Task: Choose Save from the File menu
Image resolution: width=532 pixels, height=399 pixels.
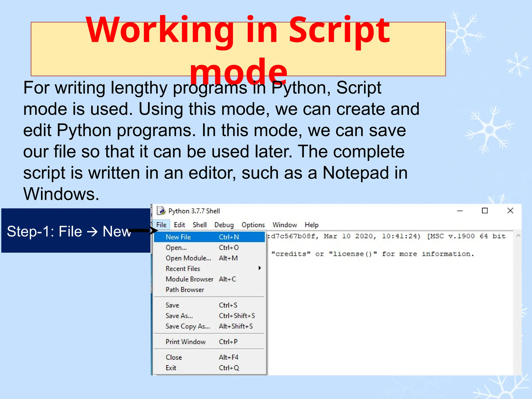Action: click(x=209, y=305)
